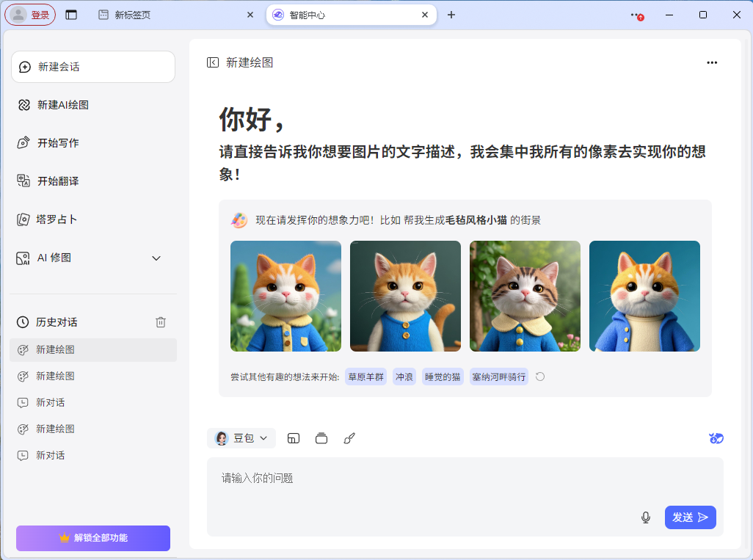Image resolution: width=753 pixels, height=560 pixels.
Task: Open the image ratio layout icon
Action: [294, 438]
